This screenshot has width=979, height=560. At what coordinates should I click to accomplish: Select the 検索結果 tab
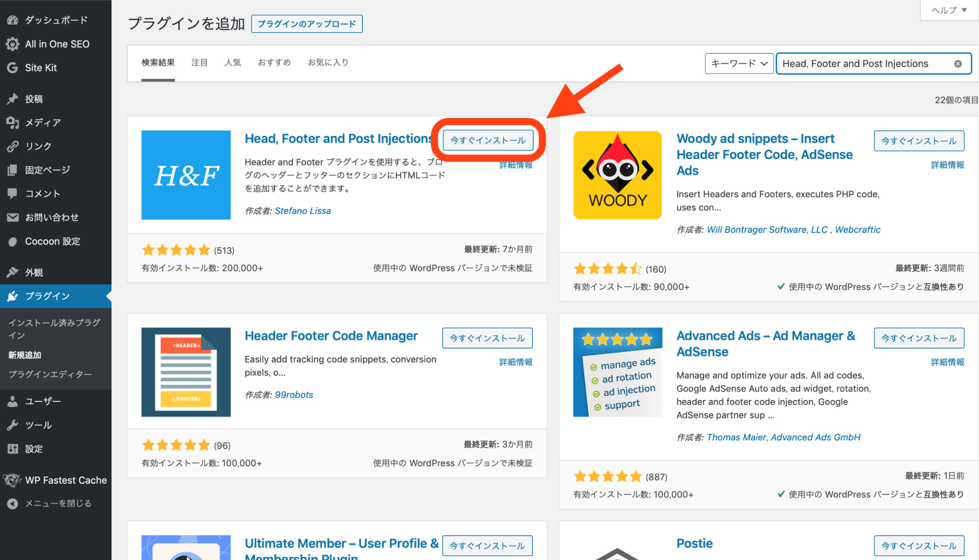point(158,62)
